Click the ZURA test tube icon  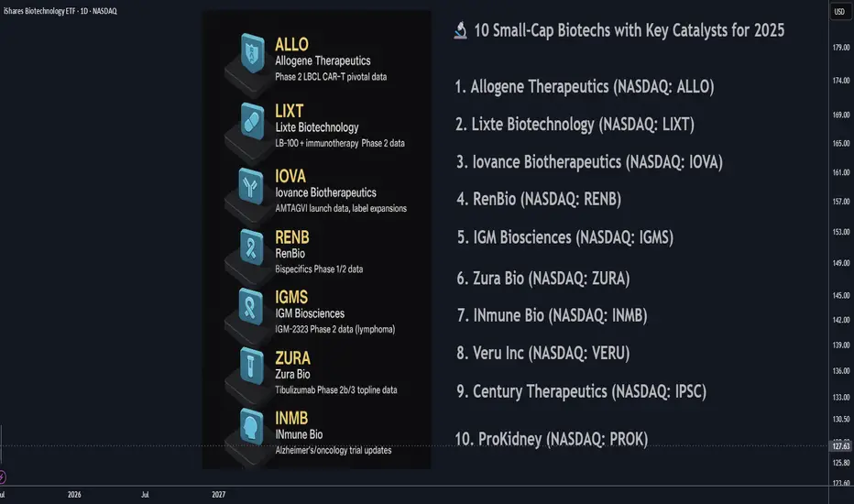pos(252,367)
